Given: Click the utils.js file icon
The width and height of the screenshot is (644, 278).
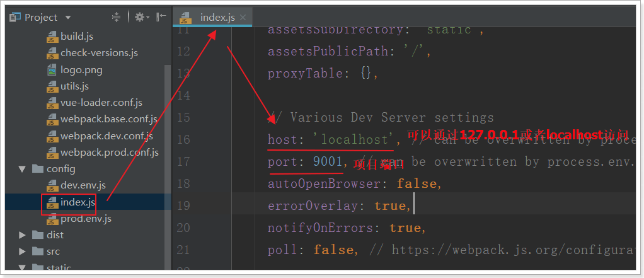Looking at the screenshot, I should 52,86.
